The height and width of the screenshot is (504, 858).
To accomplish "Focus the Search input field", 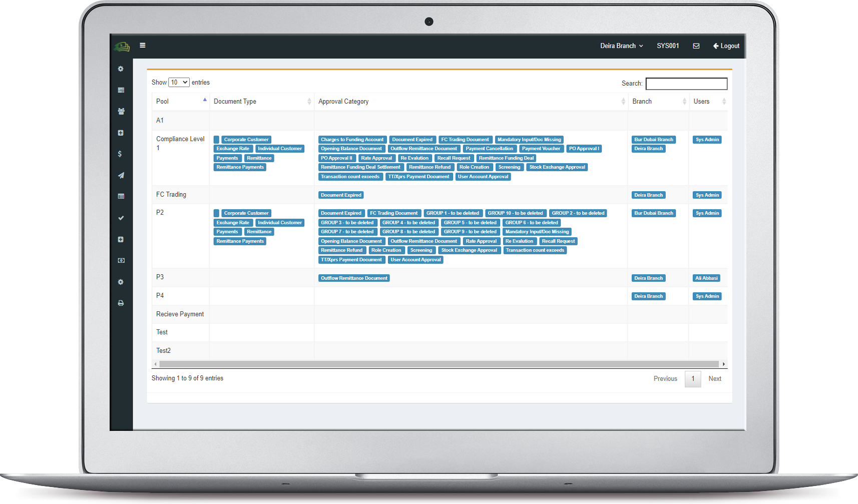I will coord(686,84).
